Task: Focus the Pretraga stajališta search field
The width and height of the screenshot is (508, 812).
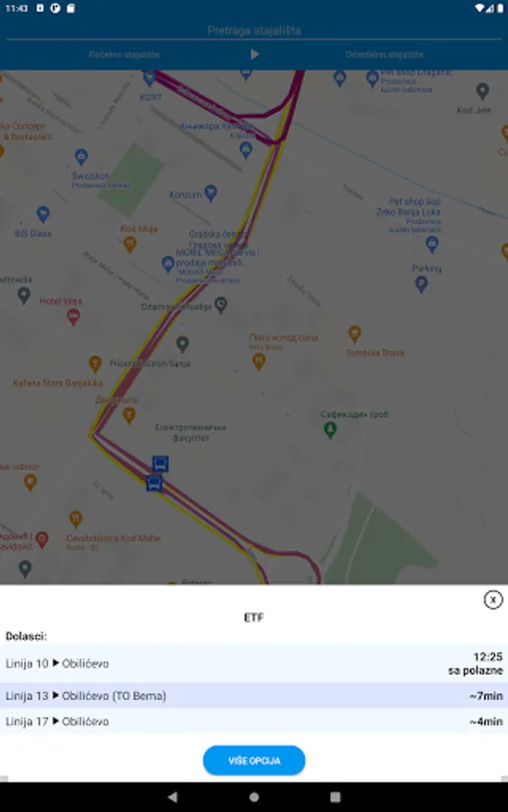Action: [x=254, y=31]
